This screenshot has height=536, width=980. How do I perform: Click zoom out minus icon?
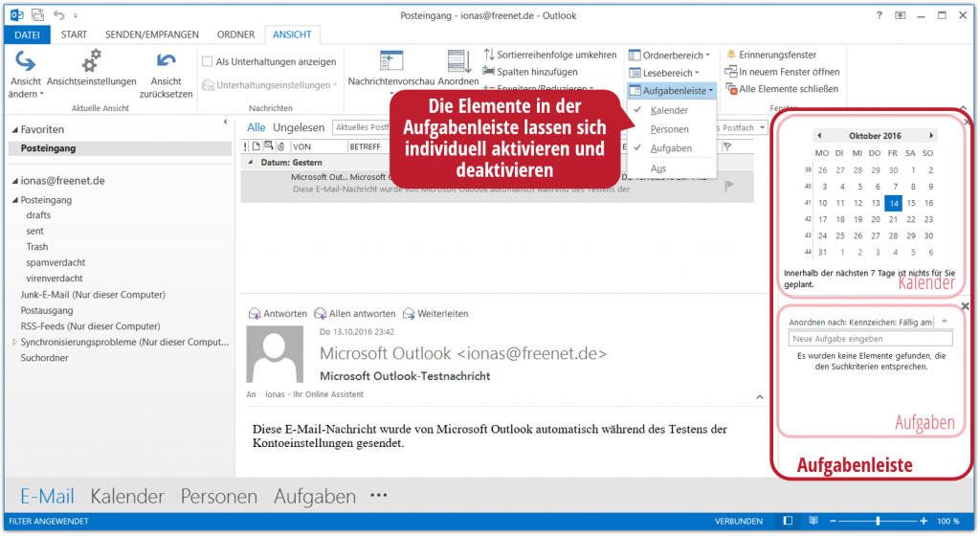834,521
